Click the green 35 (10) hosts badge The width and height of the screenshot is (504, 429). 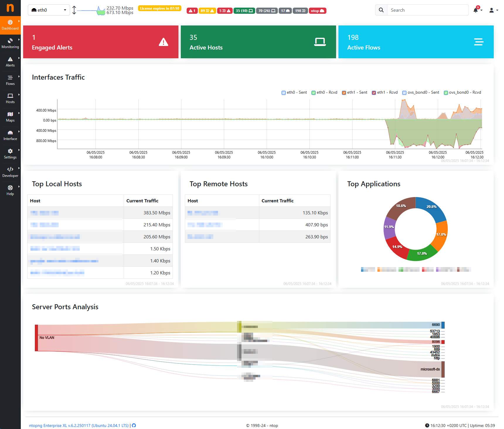[244, 11]
